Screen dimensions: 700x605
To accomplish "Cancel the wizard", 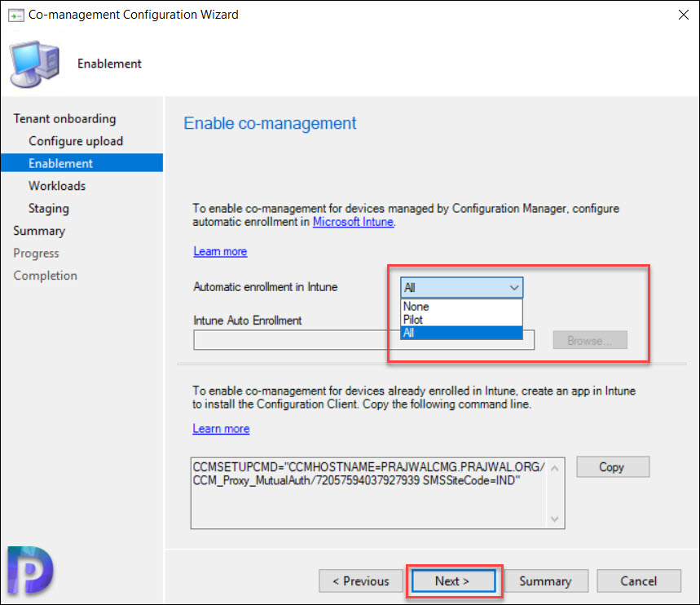I will [x=638, y=581].
